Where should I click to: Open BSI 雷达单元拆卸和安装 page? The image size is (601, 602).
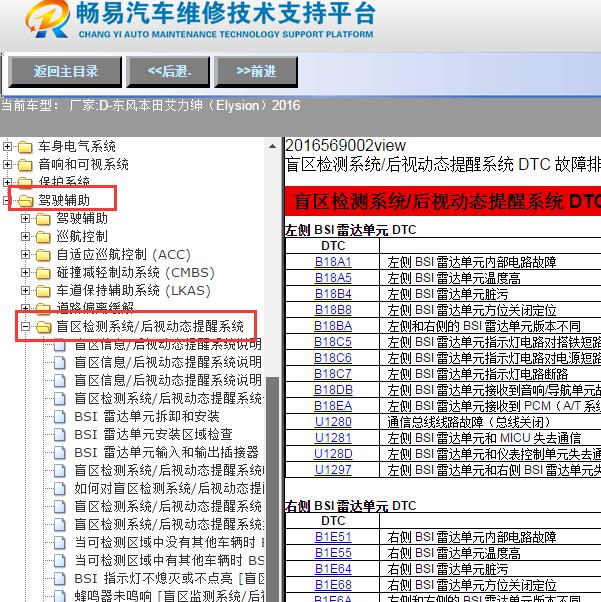(x=147, y=417)
